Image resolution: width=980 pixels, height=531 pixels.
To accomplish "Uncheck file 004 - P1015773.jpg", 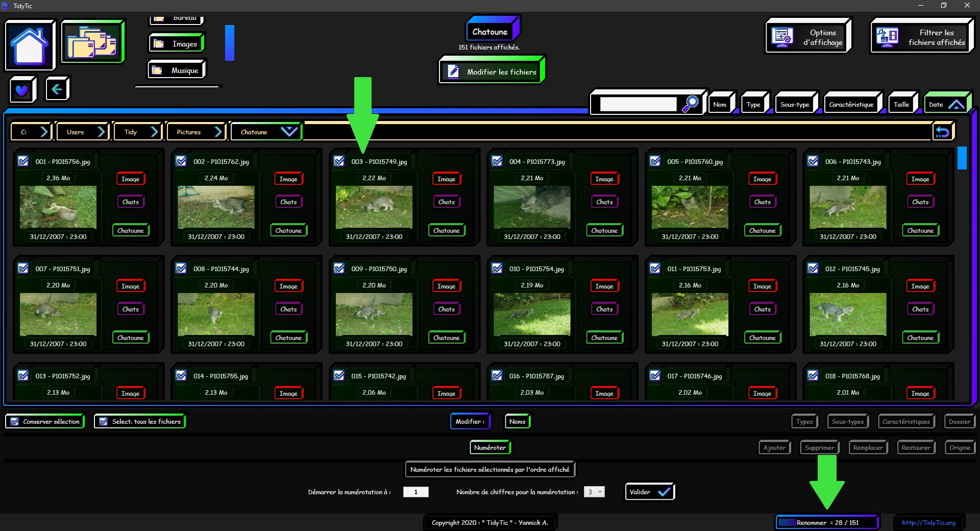I will click(x=497, y=161).
